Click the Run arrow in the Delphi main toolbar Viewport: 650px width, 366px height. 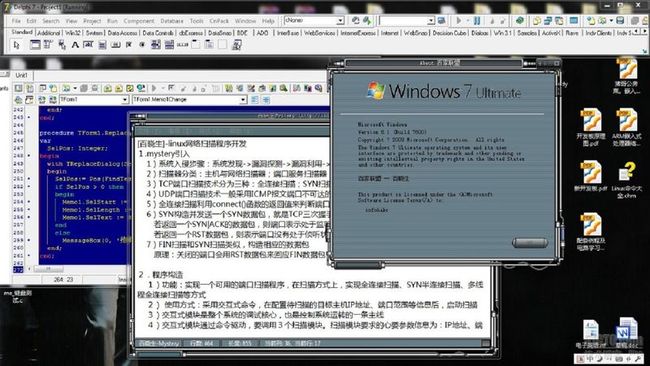[x=458, y=20]
